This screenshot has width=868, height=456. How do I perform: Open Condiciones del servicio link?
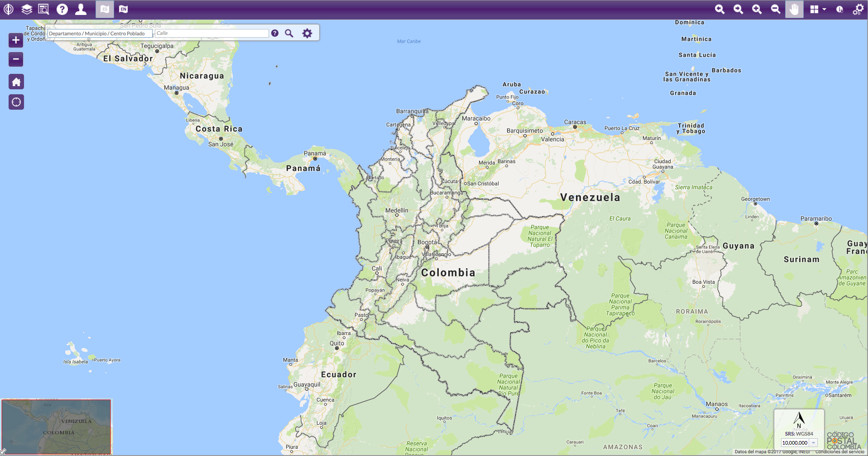(840, 452)
